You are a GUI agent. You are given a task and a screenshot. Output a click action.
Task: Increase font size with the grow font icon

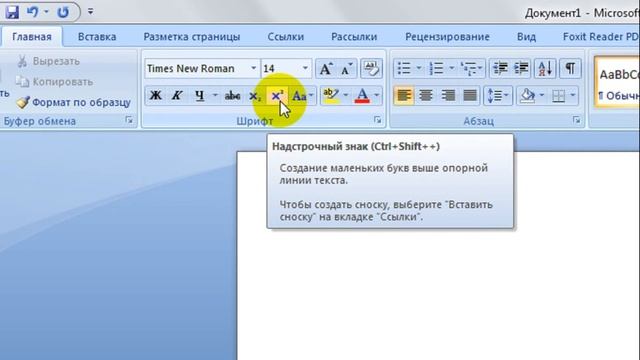pos(326,69)
